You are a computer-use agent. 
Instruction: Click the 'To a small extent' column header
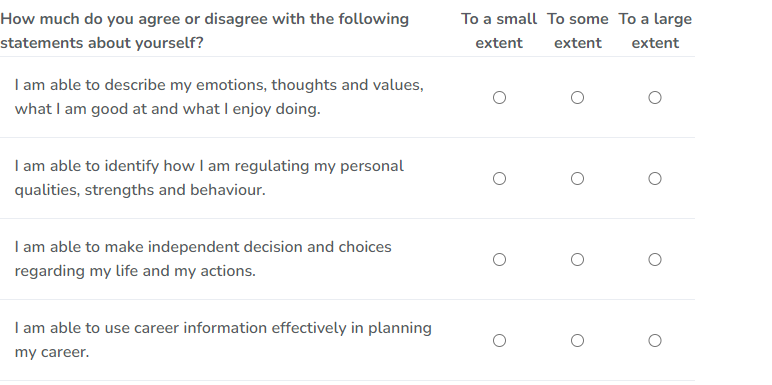coord(499,31)
